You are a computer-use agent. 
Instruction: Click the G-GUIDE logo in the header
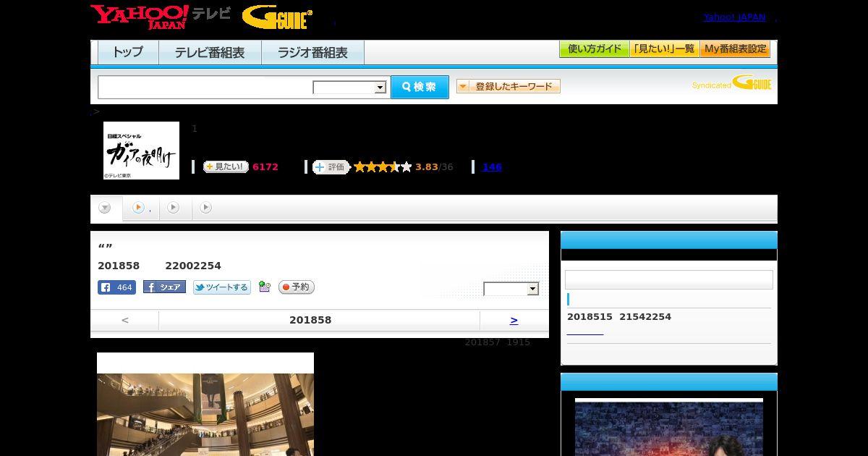click(277, 17)
